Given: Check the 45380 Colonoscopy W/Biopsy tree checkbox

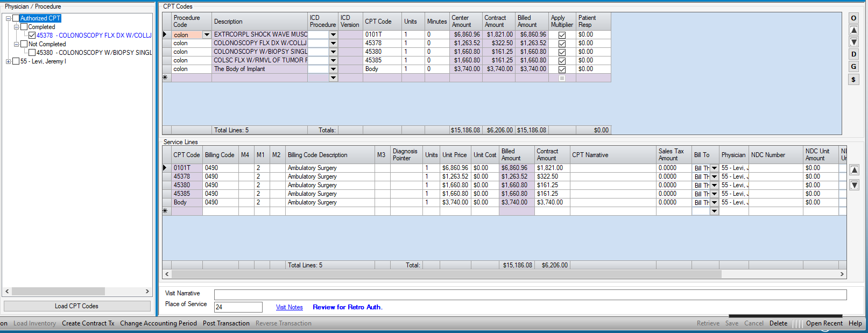Looking at the screenshot, I should coord(32,53).
